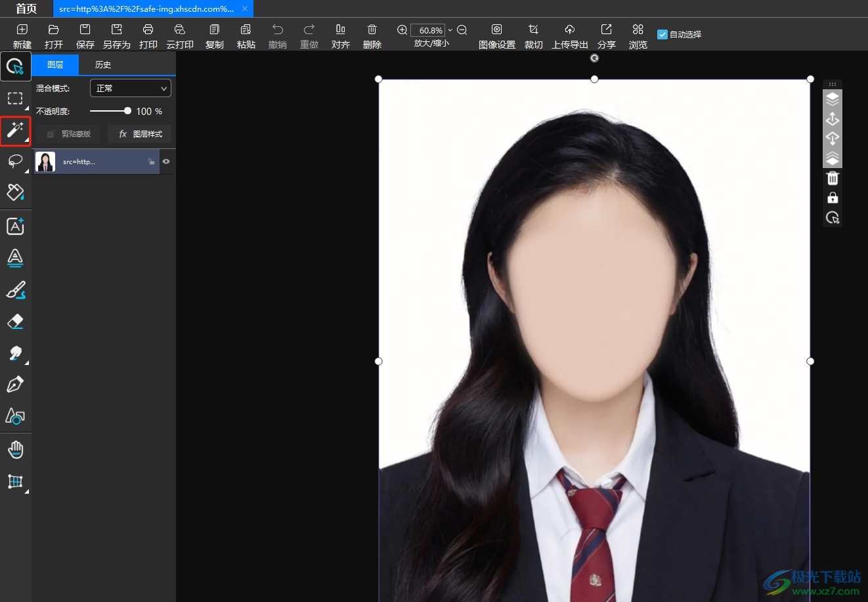Image resolution: width=868 pixels, height=602 pixels.
Task: Click the 粘贴 paste button
Action: click(x=246, y=36)
